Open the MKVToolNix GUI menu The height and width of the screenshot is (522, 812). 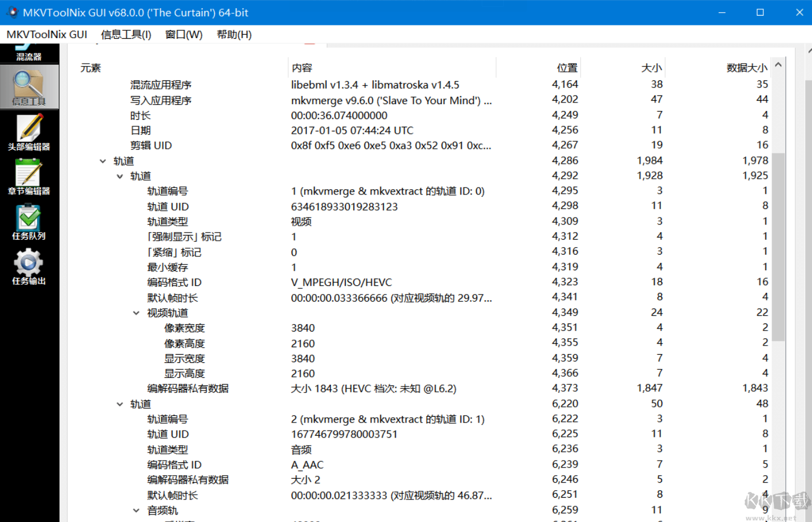(46, 34)
